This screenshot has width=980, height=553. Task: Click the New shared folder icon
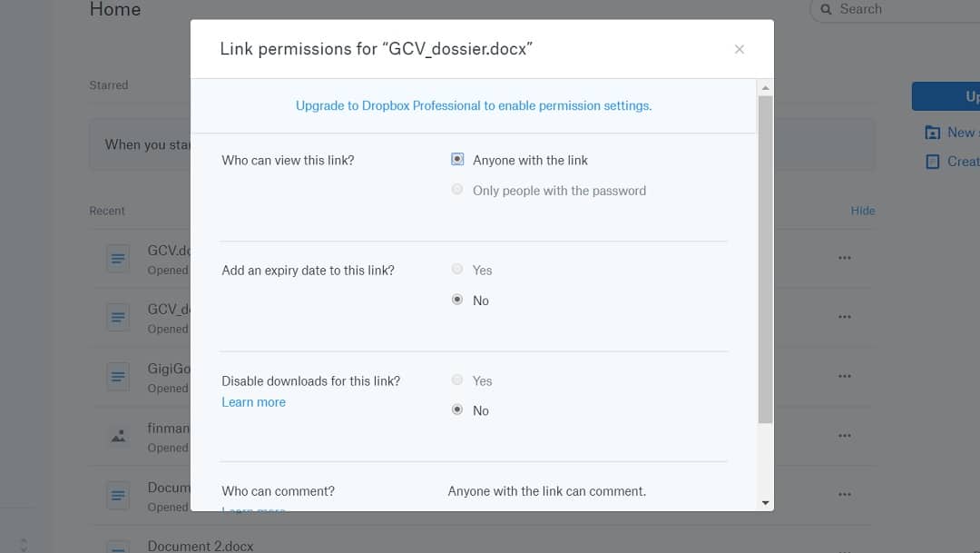point(932,133)
